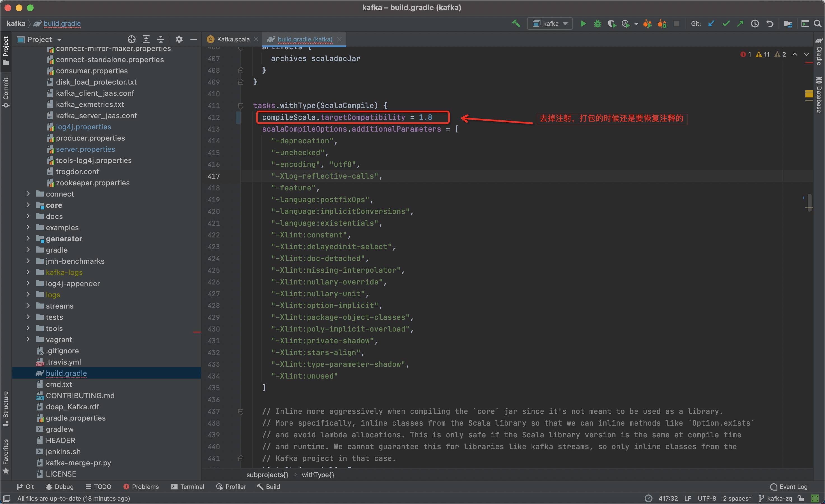This screenshot has height=504, width=825.
Task: Run the kafka configuration with green play button
Action: click(583, 24)
